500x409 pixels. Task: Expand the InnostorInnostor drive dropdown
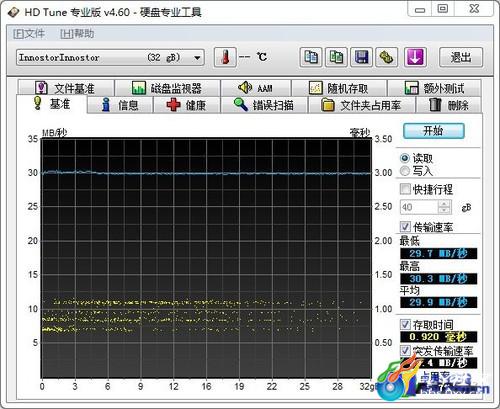click(197, 58)
